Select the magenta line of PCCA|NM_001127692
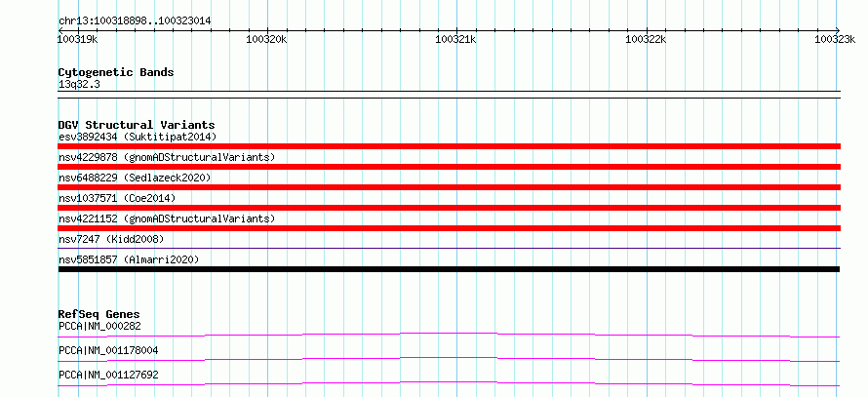The image size is (868, 397). (449, 383)
